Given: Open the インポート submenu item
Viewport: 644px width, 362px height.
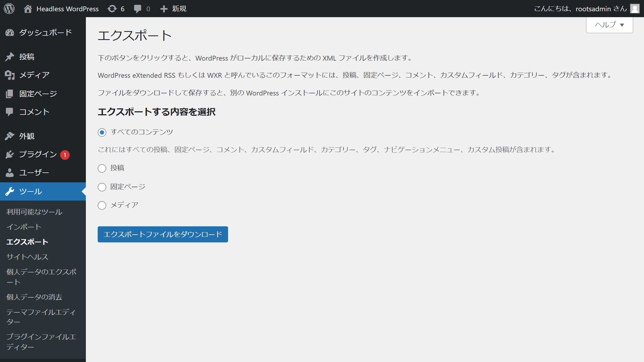Looking at the screenshot, I should click(24, 227).
